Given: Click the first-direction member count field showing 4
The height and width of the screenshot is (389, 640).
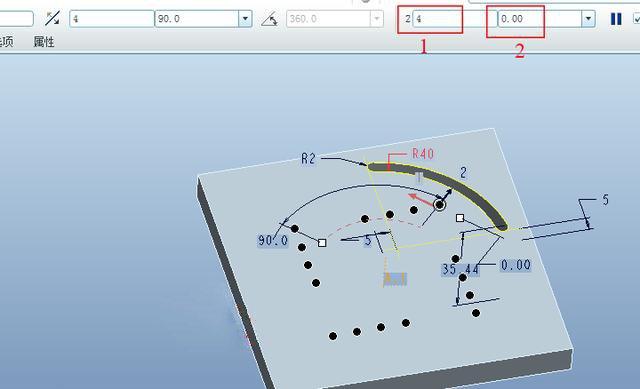Looking at the screenshot, I should tap(112, 19).
